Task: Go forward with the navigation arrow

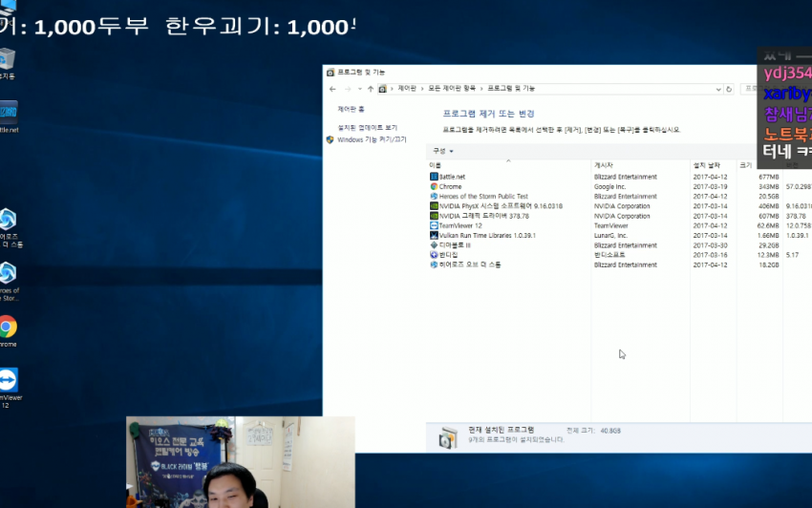Action: [x=348, y=89]
